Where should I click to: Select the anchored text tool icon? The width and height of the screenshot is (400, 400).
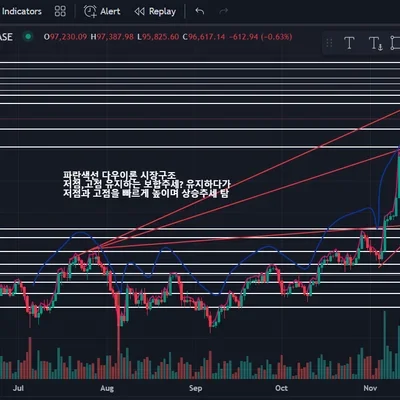(x=376, y=43)
